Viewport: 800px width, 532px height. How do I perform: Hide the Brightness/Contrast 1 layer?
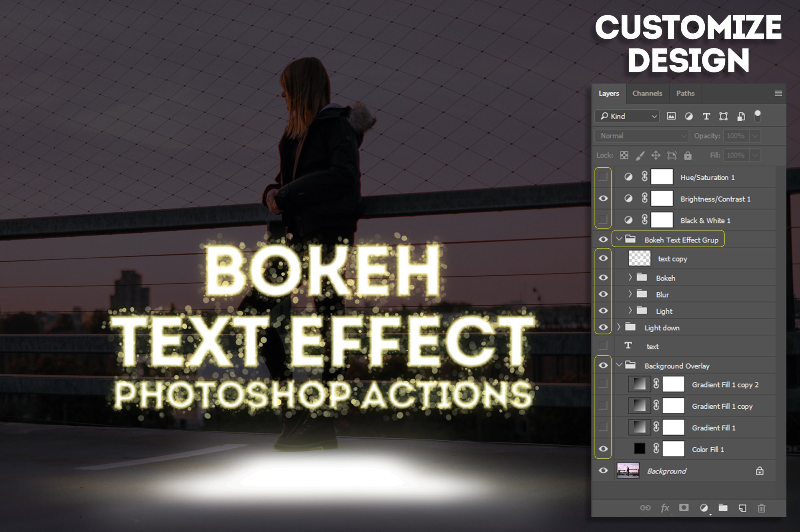point(603,198)
